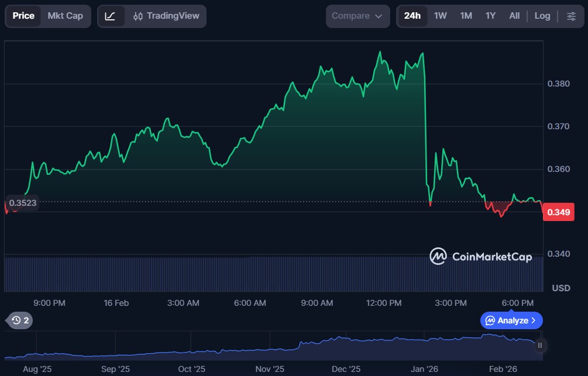The image size is (588, 376).
Task: Switch to the Price tab
Action: tap(23, 16)
